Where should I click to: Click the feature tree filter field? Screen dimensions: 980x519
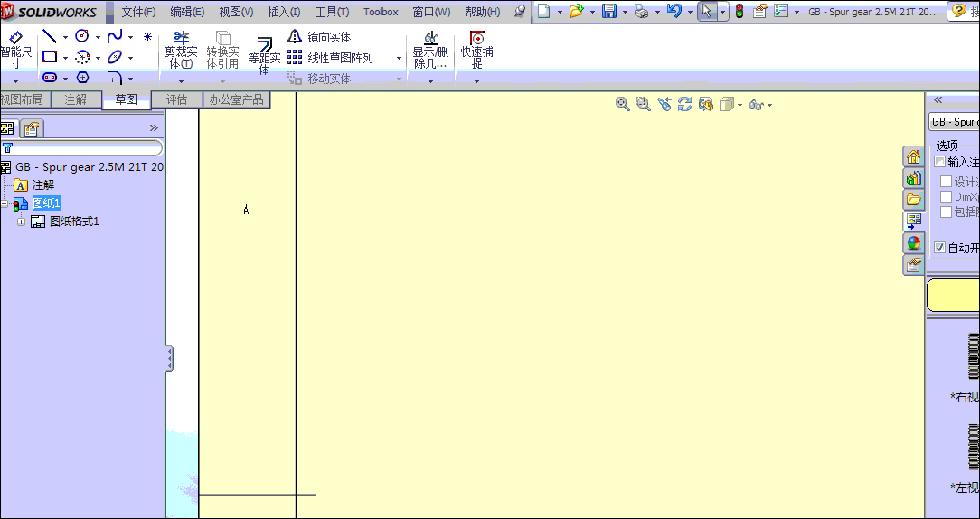point(82,148)
